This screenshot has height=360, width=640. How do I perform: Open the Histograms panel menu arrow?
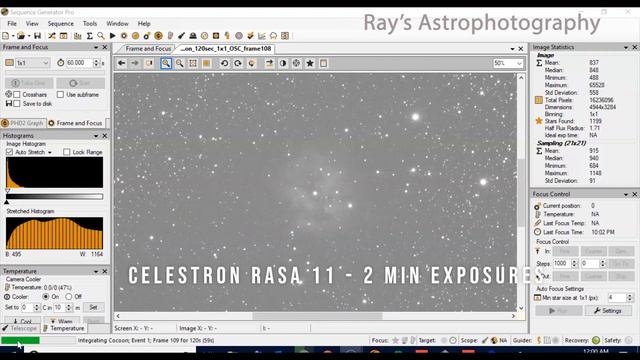(96, 136)
